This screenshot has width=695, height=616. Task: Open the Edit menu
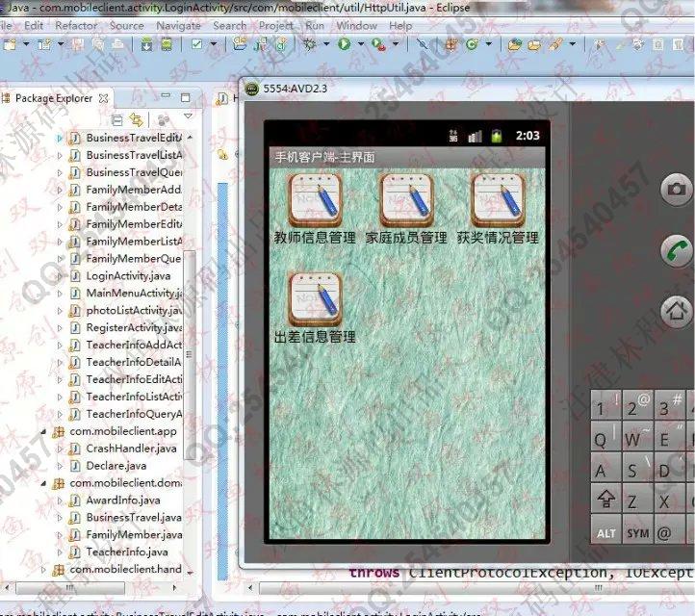tap(34, 26)
